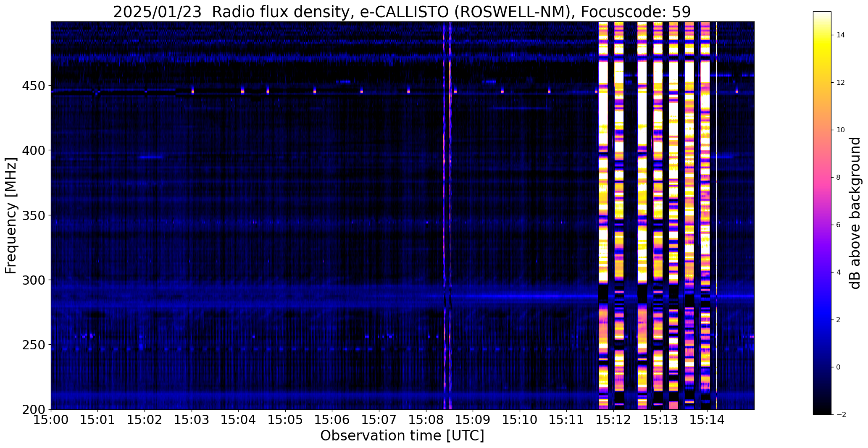Image resolution: width=868 pixels, height=448 pixels.
Task: Click the 15:10 time tick label
Action: click(520, 419)
